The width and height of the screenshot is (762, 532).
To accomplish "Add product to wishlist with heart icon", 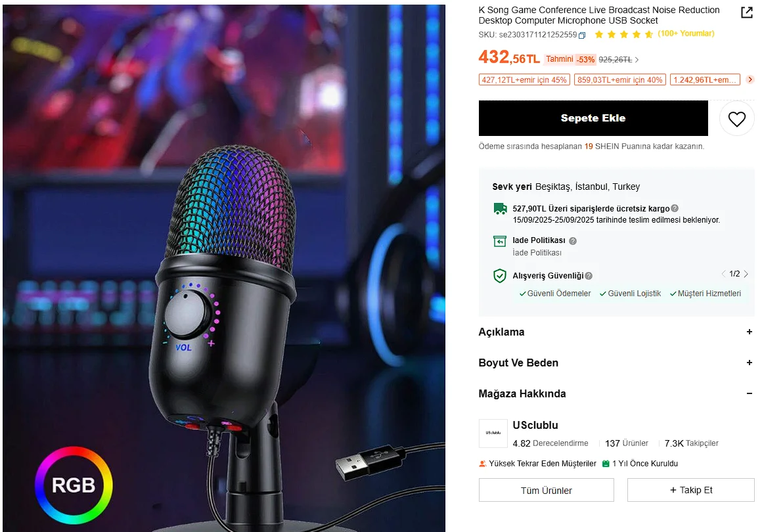I will pyautogui.click(x=737, y=119).
